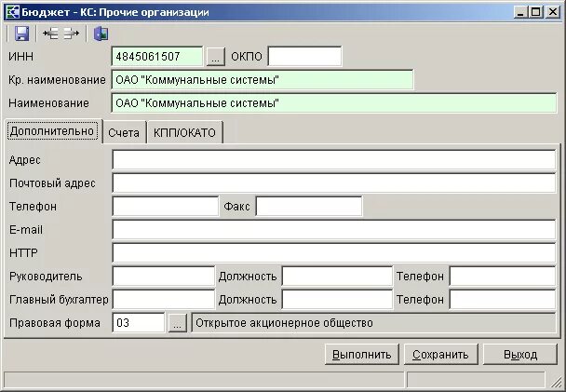Click the Руководитель name field
566x392 pixels.
(164, 277)
